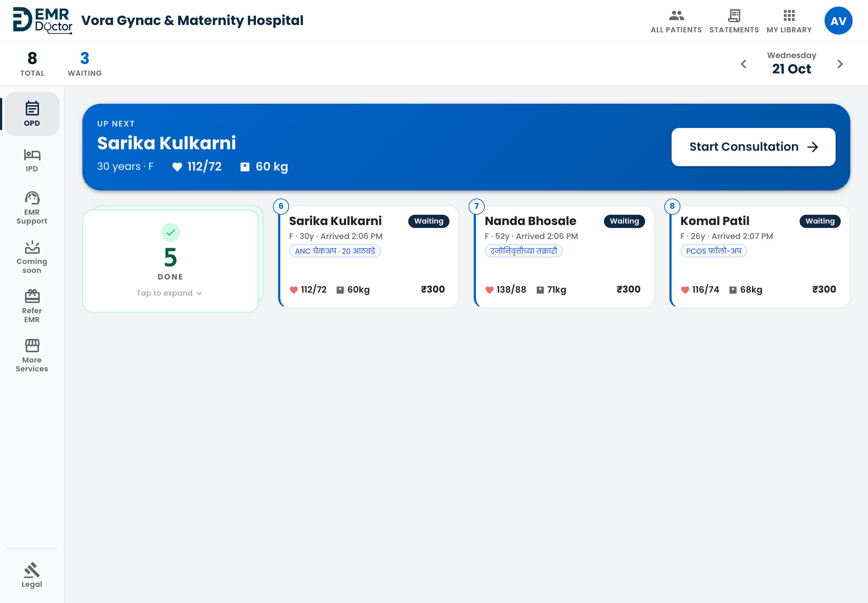Open Nanda Bhosale patient card

point(564,256)
